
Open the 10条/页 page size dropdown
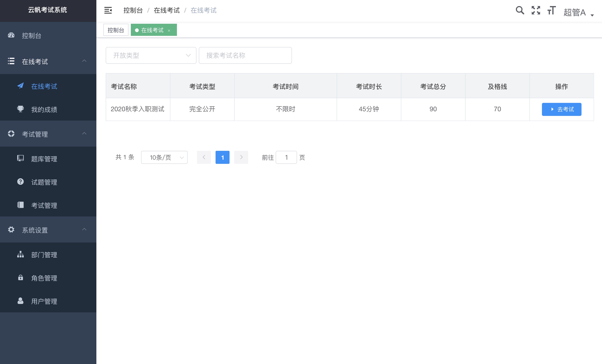(164, 157)
